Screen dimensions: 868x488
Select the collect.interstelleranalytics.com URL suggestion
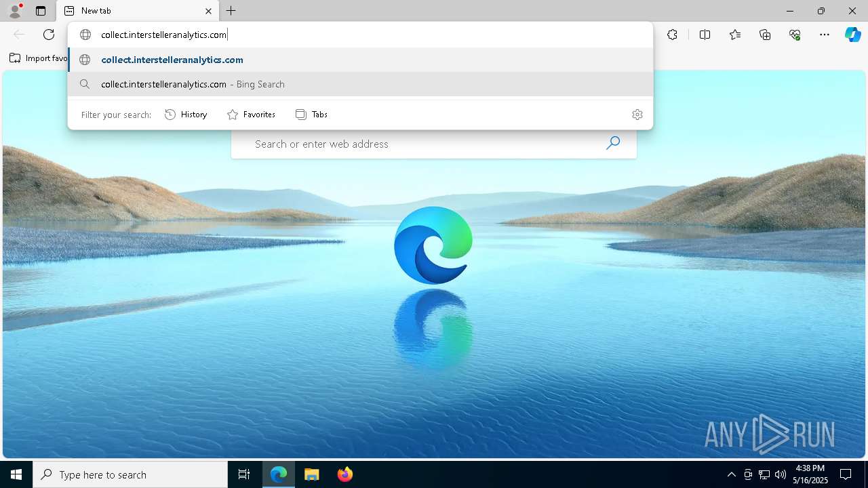coord(360,60)
